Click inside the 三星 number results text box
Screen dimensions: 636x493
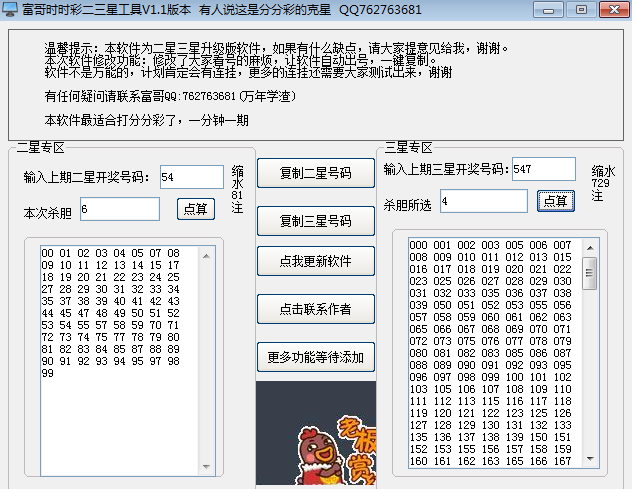click(x=490, y=350)
